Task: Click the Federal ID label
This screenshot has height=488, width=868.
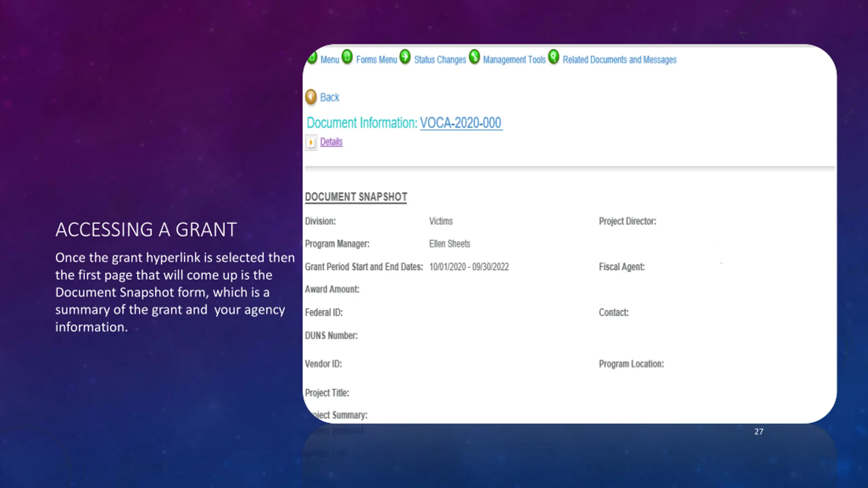Action: tap(324, 312)
